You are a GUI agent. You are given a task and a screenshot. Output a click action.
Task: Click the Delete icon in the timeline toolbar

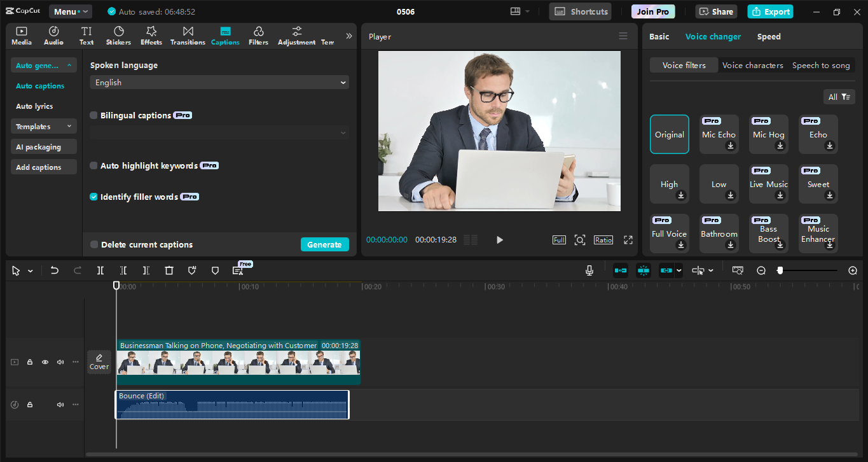click(x=169, y=270)
